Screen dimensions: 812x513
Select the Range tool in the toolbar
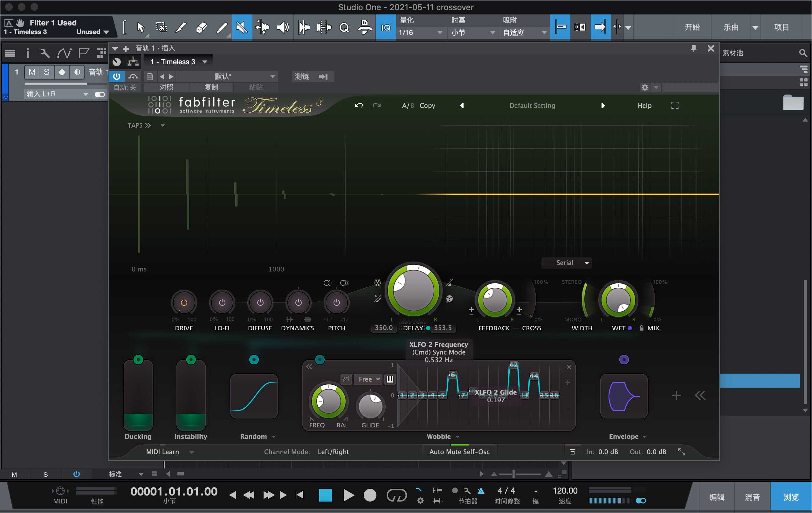click(161, 27)
